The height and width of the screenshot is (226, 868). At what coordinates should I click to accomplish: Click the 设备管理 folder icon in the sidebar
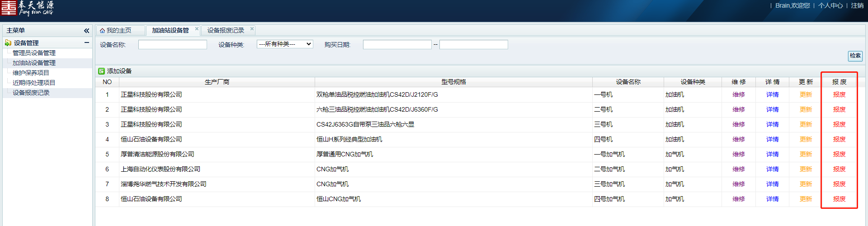coord(8,43)
